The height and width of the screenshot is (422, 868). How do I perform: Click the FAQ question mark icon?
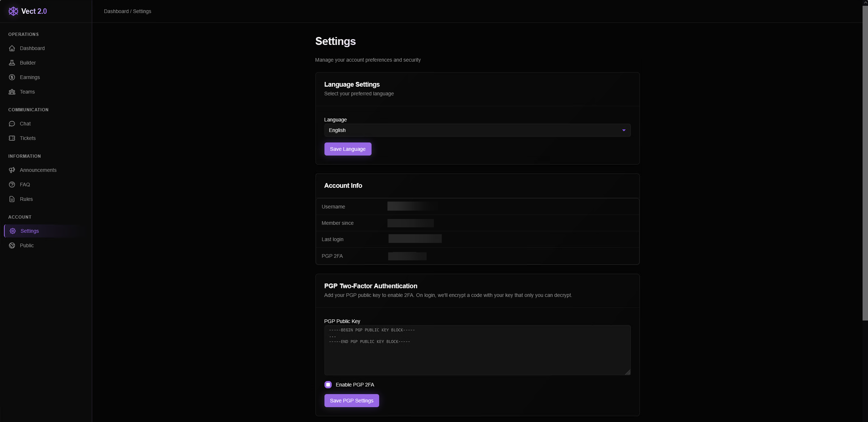12,184
